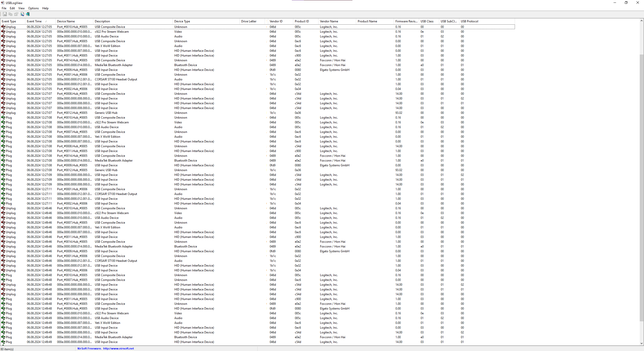Click the Save Selected Items toolbar icon
Viewport: 644px width, 351px height.
[x=5, y=14]
